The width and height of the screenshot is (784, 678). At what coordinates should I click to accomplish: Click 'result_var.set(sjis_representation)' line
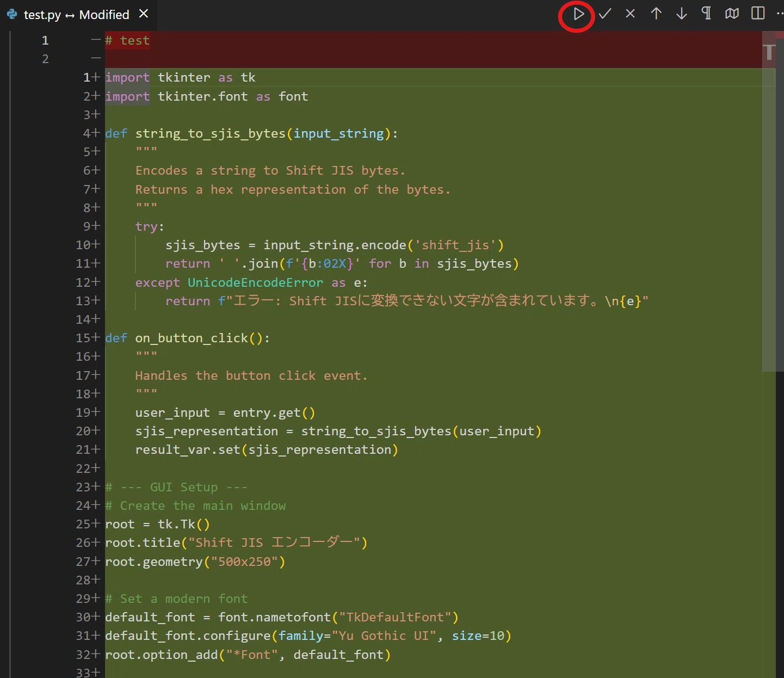tap(267, 449)
